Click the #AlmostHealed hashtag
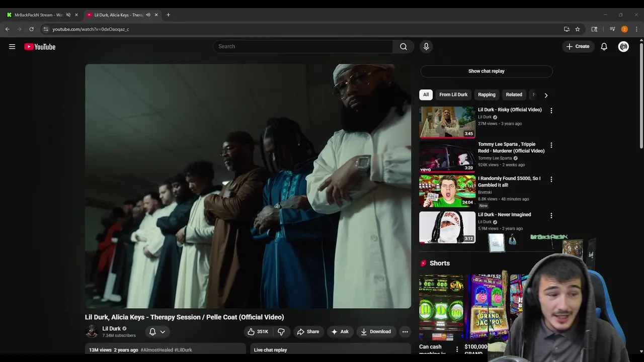 [156, 350]
